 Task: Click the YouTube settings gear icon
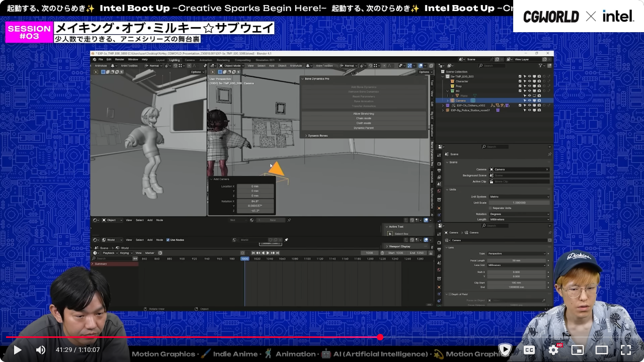pos(553,350)
